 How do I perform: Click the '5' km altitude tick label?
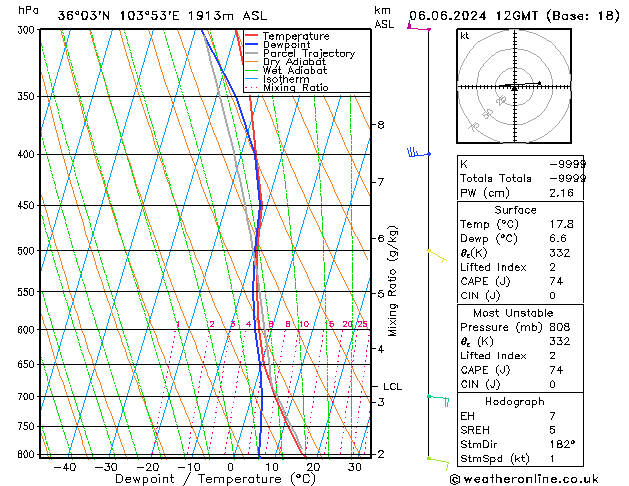(381, 294)
